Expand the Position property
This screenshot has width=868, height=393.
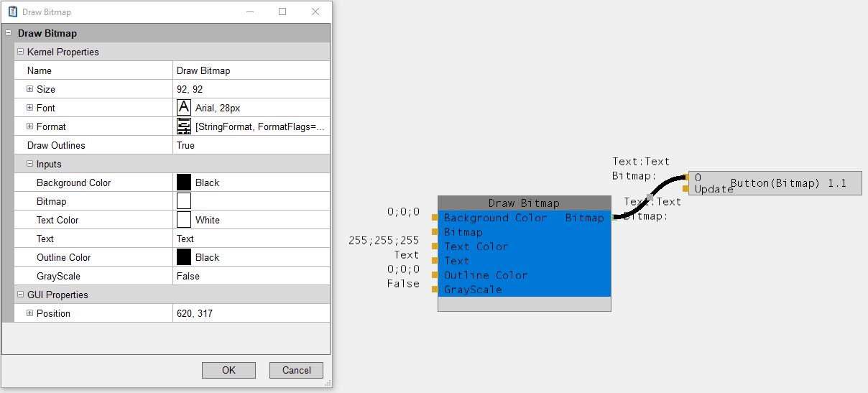[x=30, y=313]
